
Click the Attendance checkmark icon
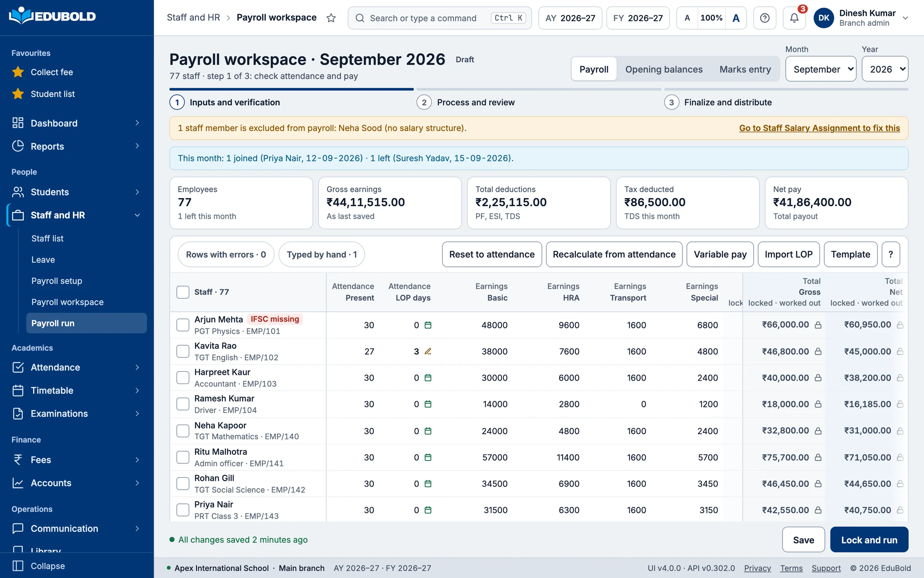coord(18,367)
